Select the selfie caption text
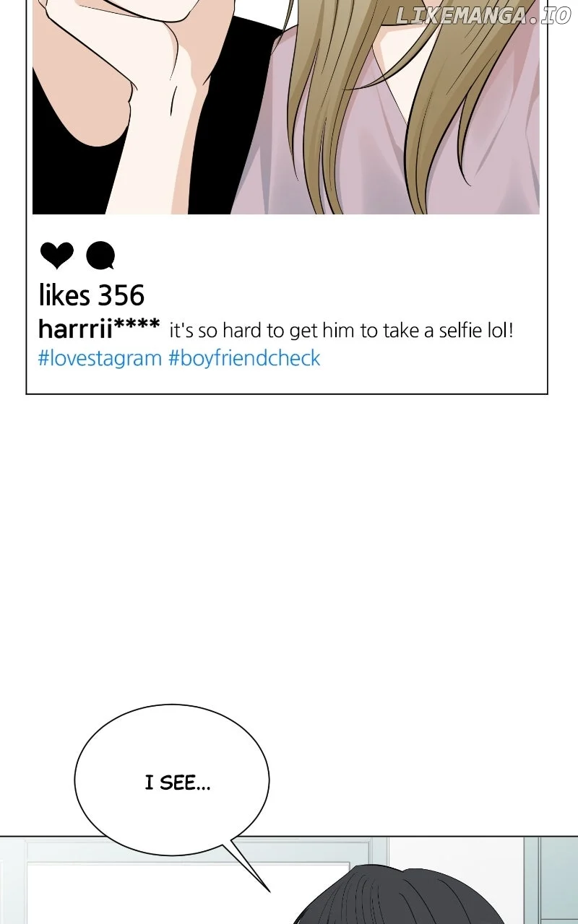The height and width of the screenshot is (924, 578). (341, 331)
